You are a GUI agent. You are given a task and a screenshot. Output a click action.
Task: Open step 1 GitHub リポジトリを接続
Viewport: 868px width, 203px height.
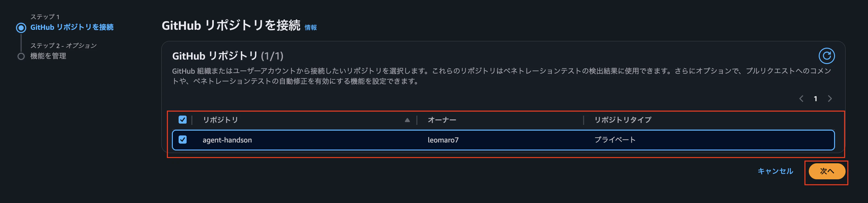pyautogui.click(x=72, y=27)
